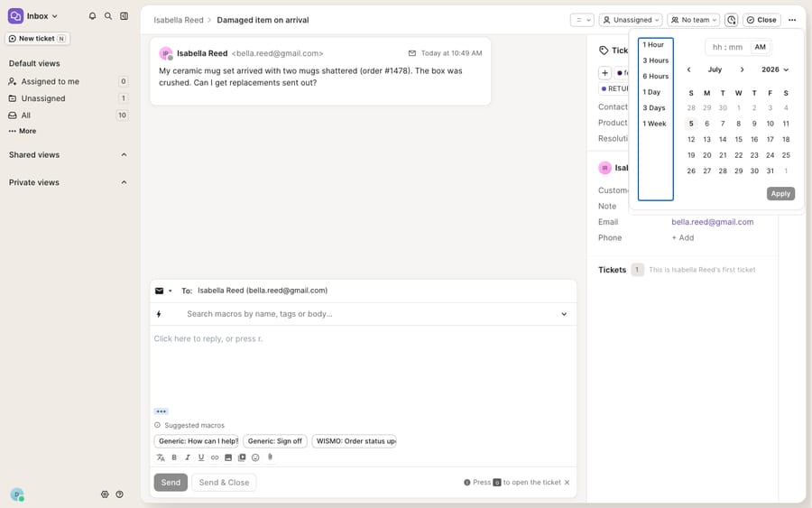Click Send & Close button
Viewport: 812px width, 508px height.
(224, 482)
